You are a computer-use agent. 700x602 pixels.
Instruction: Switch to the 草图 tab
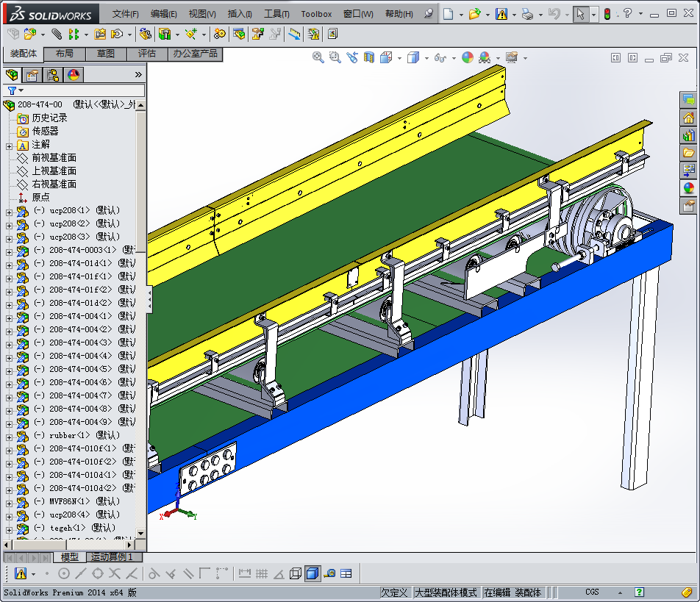105,54
